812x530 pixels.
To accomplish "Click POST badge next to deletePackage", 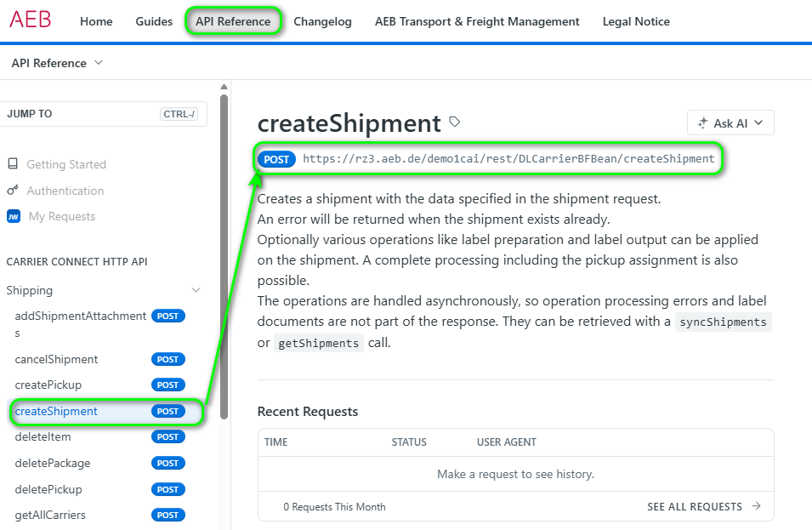I will coord(168,463).
